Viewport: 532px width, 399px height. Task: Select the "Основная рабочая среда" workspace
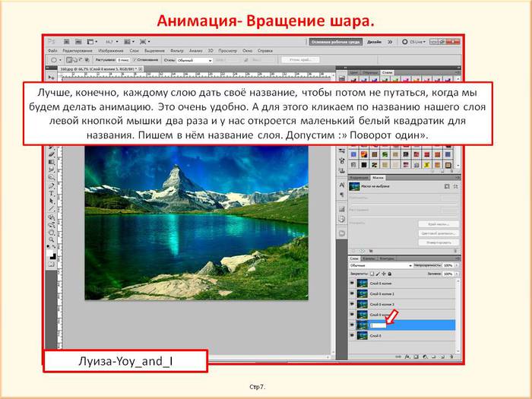[336, 42]
